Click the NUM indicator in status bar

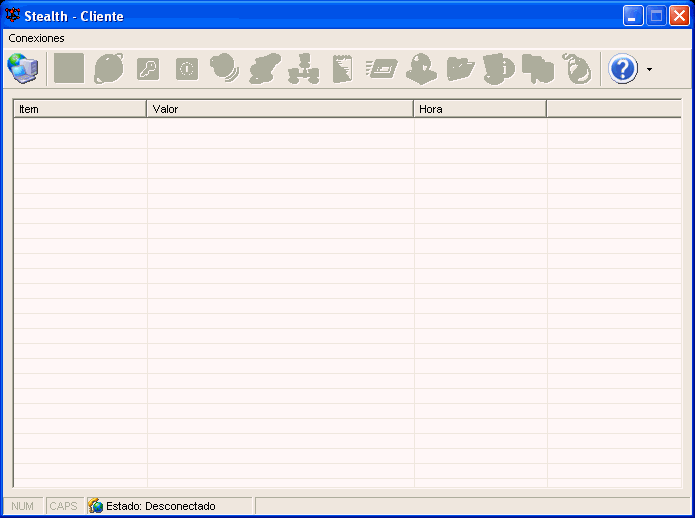point(23,506)
